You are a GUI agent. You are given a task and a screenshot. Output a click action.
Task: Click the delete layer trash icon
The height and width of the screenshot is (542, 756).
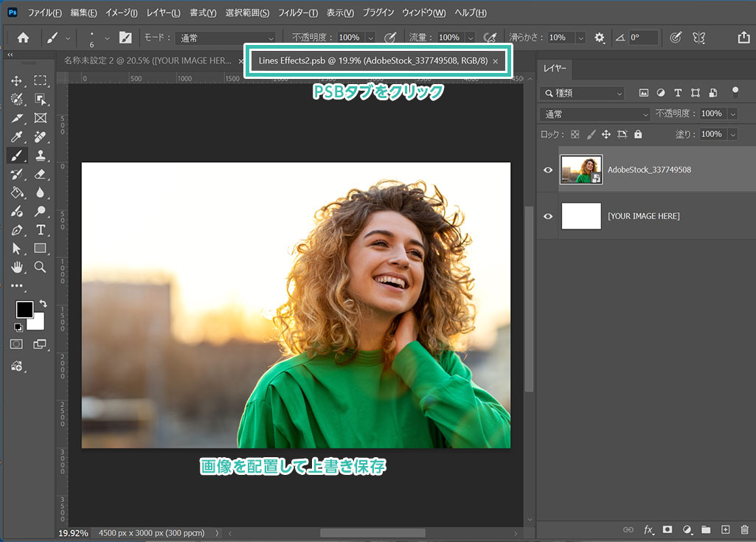744,529
